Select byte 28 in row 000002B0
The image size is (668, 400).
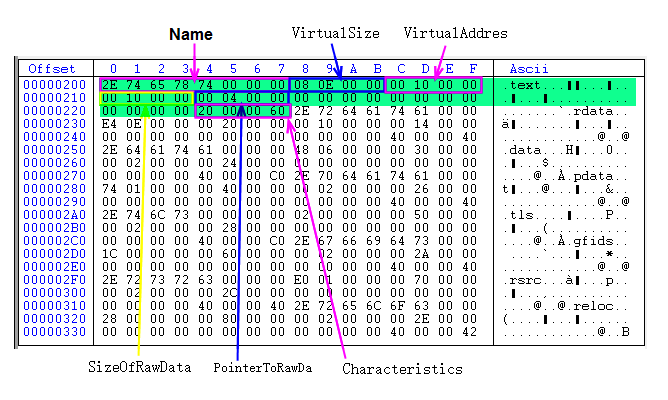click(229, 228)
